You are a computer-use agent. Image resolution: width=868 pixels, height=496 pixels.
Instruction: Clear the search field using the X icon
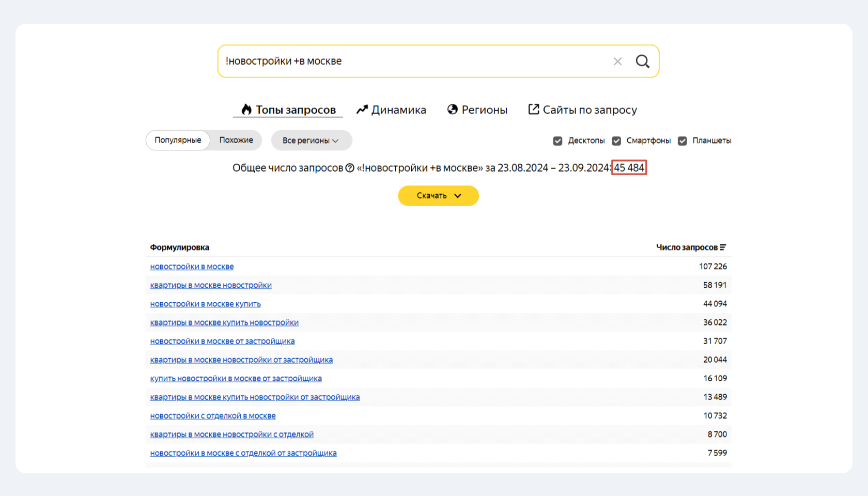point(617,61)
